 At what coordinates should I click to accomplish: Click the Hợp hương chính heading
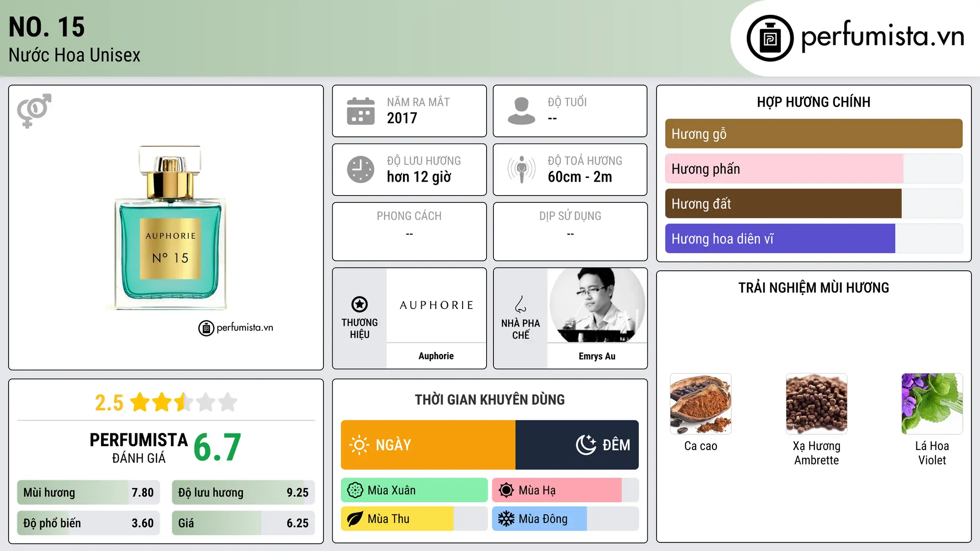click(813, 102)
